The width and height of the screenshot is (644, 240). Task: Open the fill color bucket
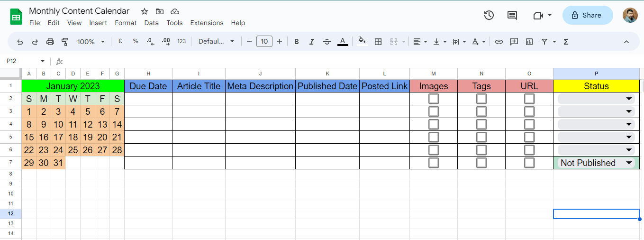pos(363,42)
